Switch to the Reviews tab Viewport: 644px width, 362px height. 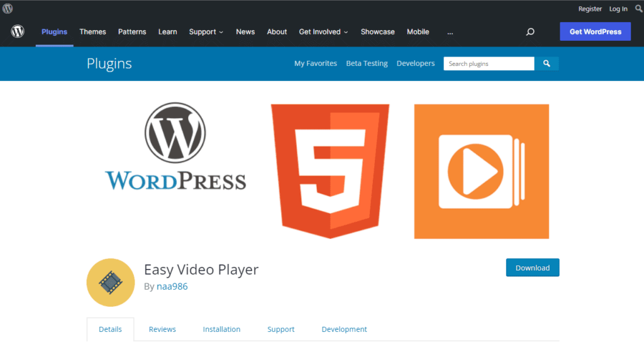point(162,329)
